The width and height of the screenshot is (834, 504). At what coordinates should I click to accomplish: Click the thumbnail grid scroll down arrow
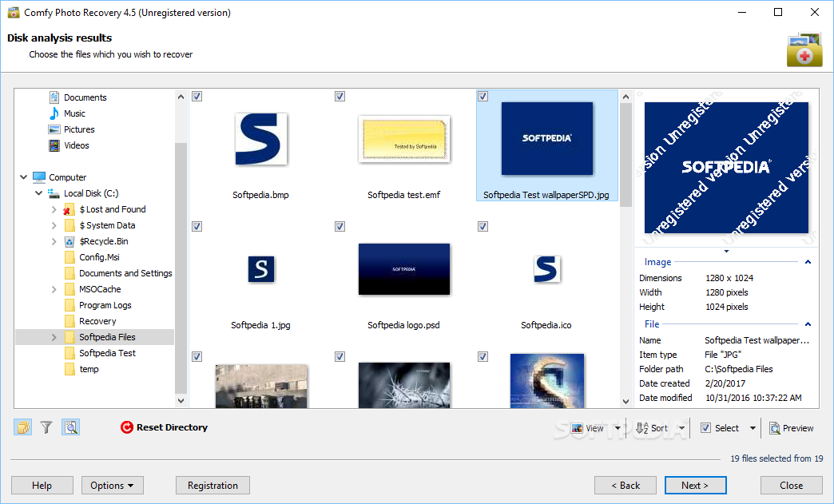pos(625,402)
